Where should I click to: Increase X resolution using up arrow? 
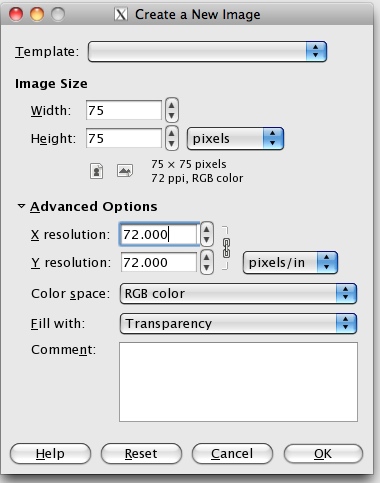click(x=207, y=229)
